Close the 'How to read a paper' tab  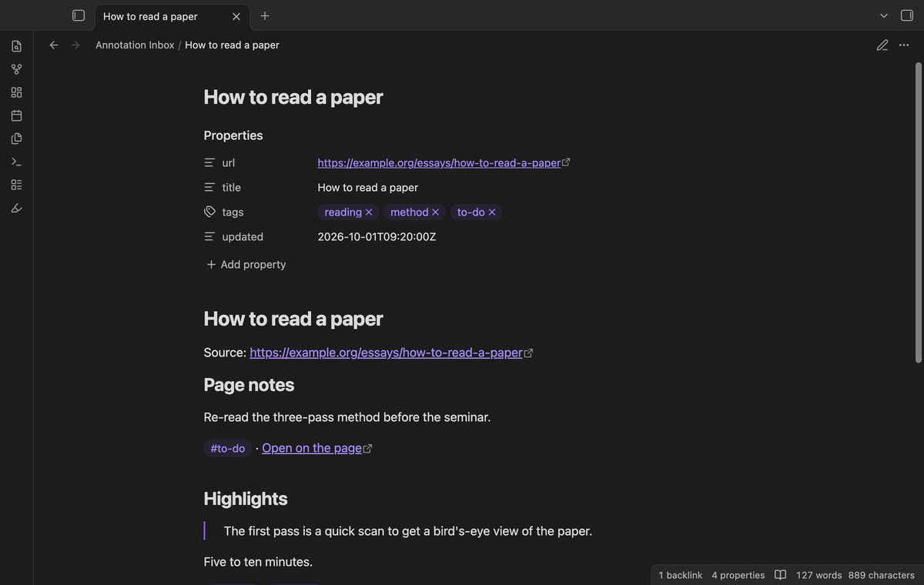click(x=236, y=16)
